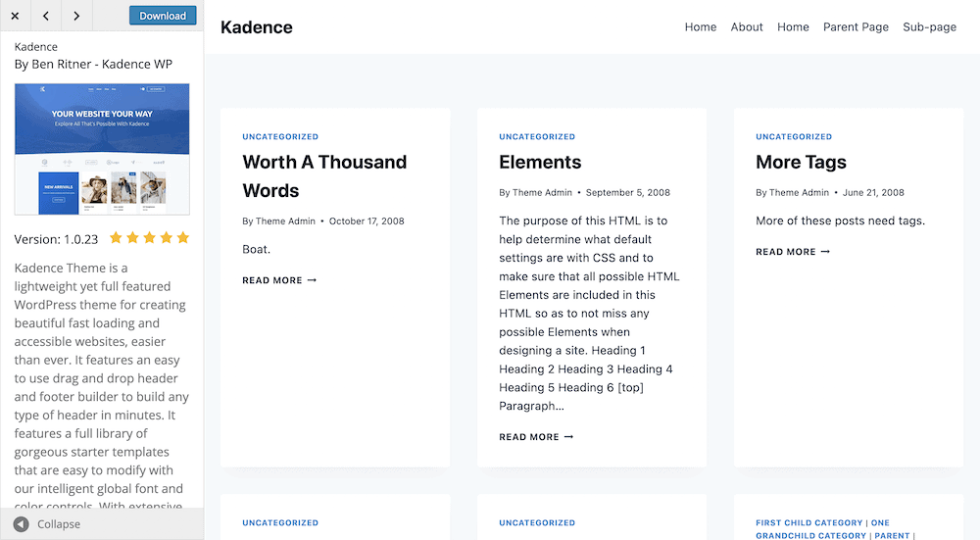Image resolution: width=980 pixels, height=540 pixels.
Task: Click the Kadence site title
Action: (x=256, y=26)
